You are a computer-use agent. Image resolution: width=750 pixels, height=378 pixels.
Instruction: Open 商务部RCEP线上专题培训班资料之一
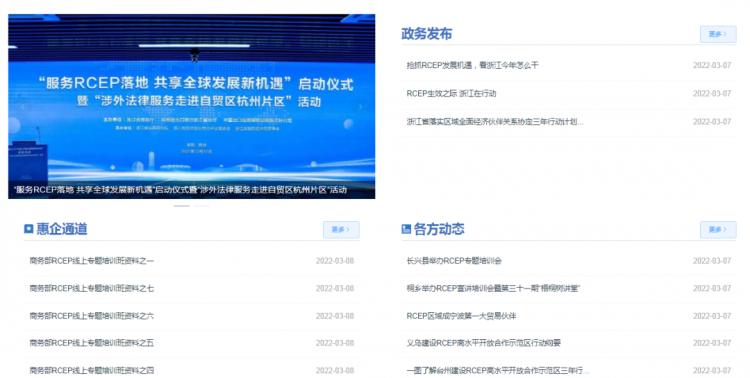point(91,261)
